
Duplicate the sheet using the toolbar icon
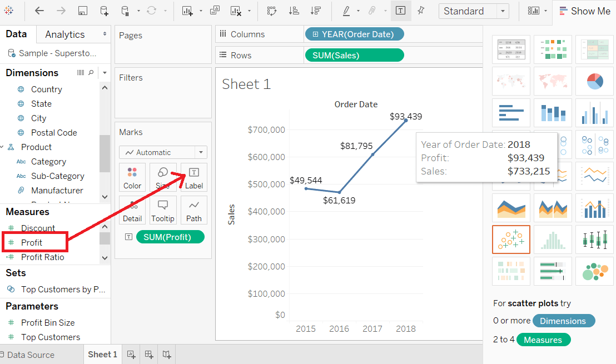[215, 11]
